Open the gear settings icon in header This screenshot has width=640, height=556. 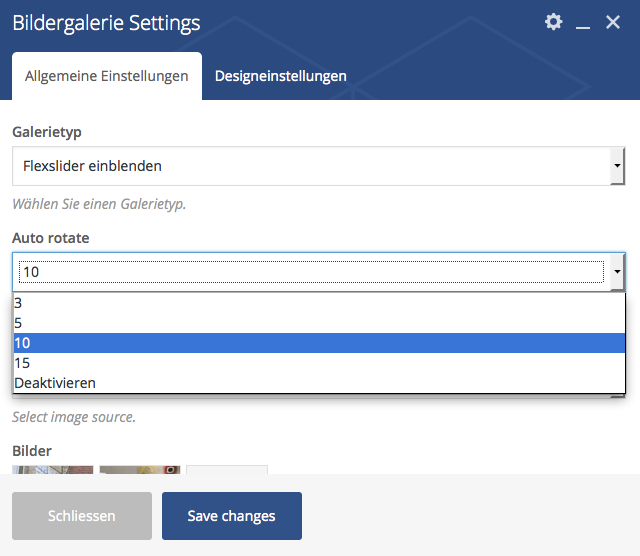[x=553, y=22]
